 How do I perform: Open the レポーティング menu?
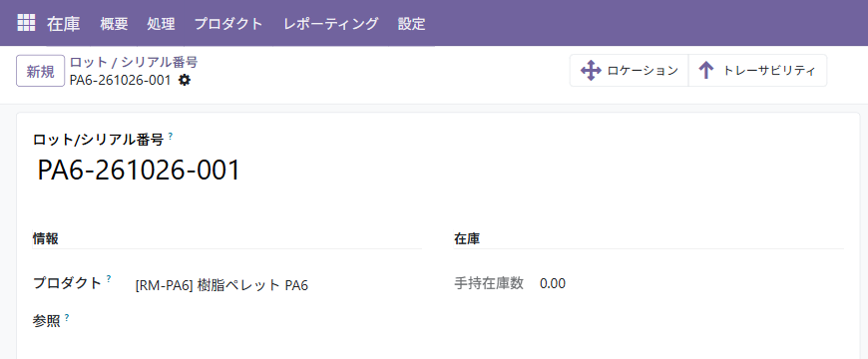tap(330, 24)
